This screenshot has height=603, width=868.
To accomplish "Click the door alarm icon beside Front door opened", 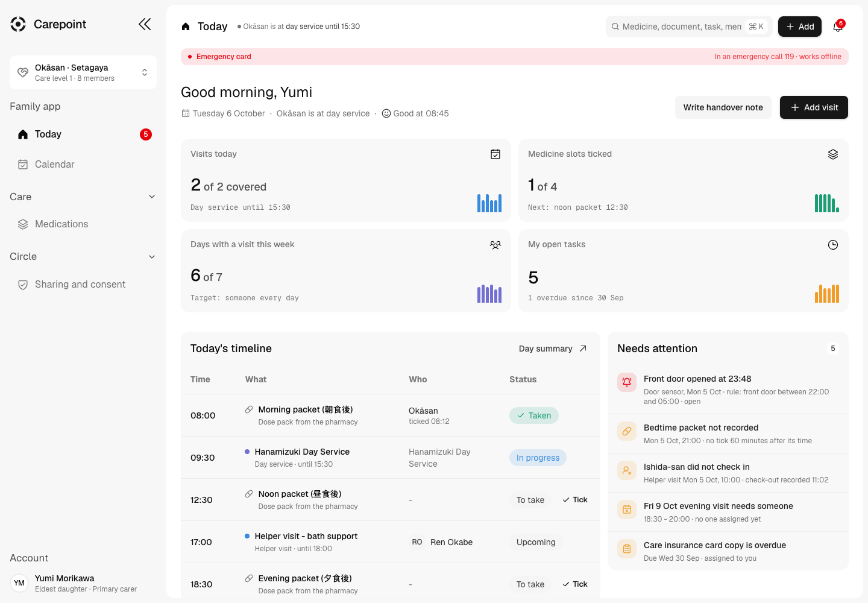I will tap(627, 382).
